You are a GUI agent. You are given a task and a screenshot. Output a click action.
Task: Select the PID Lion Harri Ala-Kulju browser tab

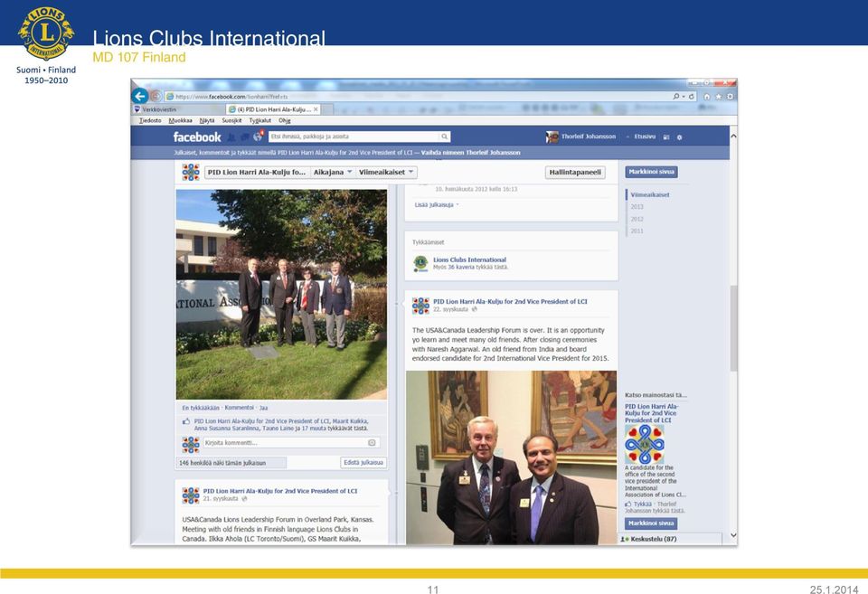tap(273, 109)
